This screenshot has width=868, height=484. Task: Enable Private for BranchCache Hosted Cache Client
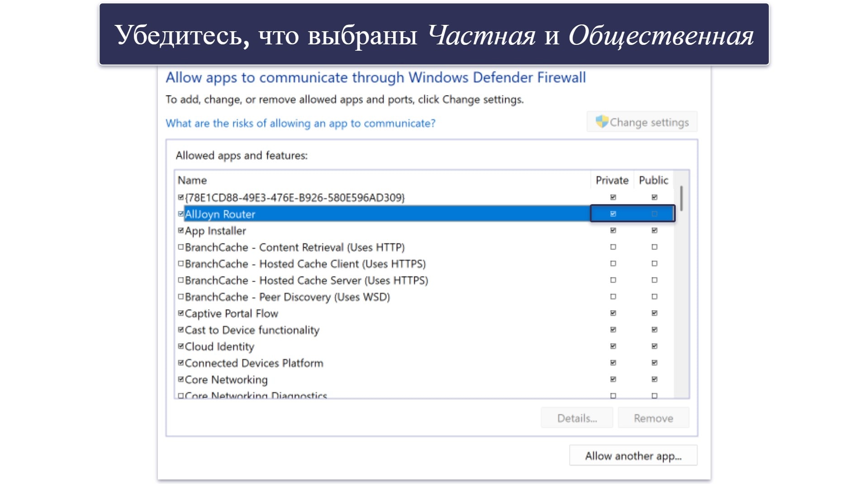click(x=613, y=264)
